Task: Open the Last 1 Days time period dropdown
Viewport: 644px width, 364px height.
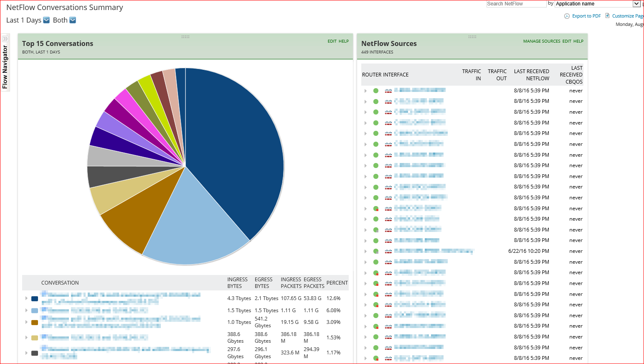Action: (x=46, y=20)
